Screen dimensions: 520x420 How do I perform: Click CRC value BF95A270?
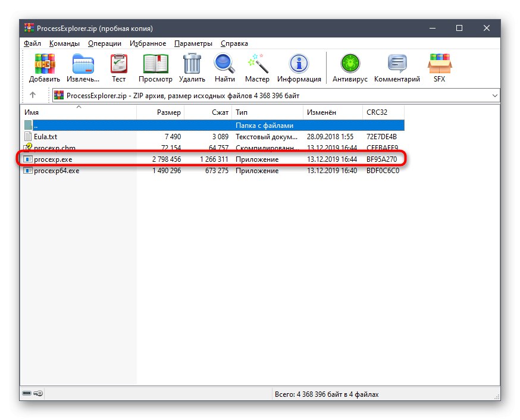tap(381, 159)
